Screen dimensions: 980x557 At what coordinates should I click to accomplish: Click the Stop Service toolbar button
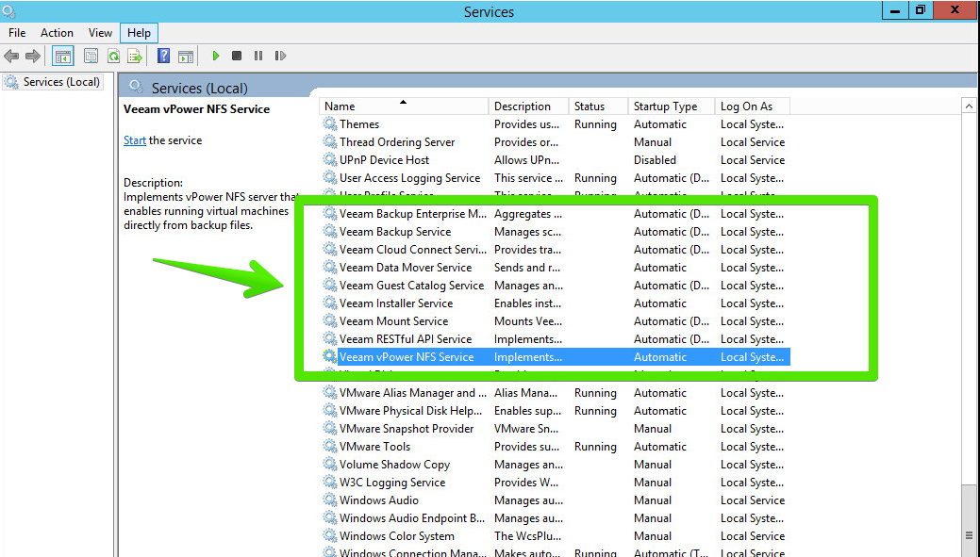pos(236,57)
